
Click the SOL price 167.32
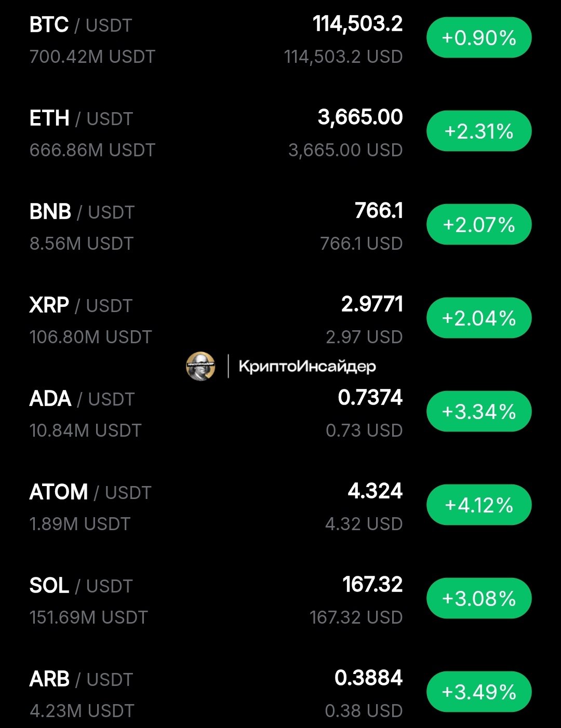coord(372,585)
